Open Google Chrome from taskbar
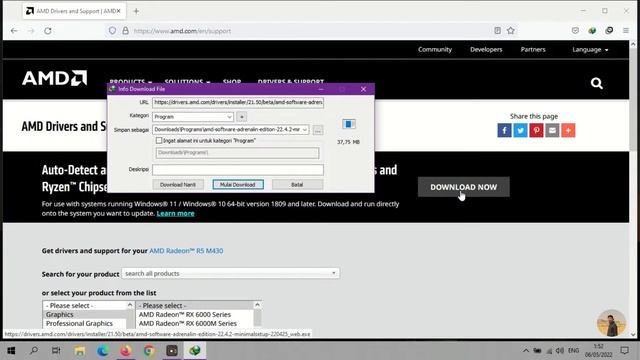This screenshot has width=640, height=360. click(149, 350)
